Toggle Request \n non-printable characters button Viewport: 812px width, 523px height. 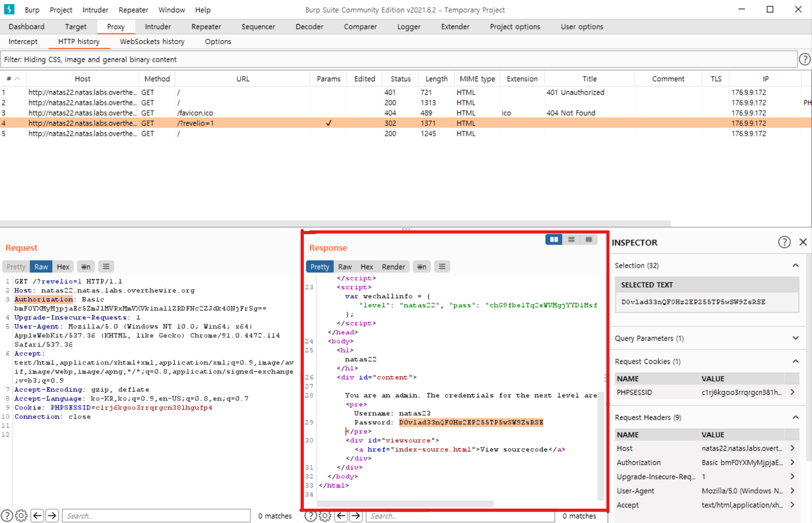(x=85, y=267)
